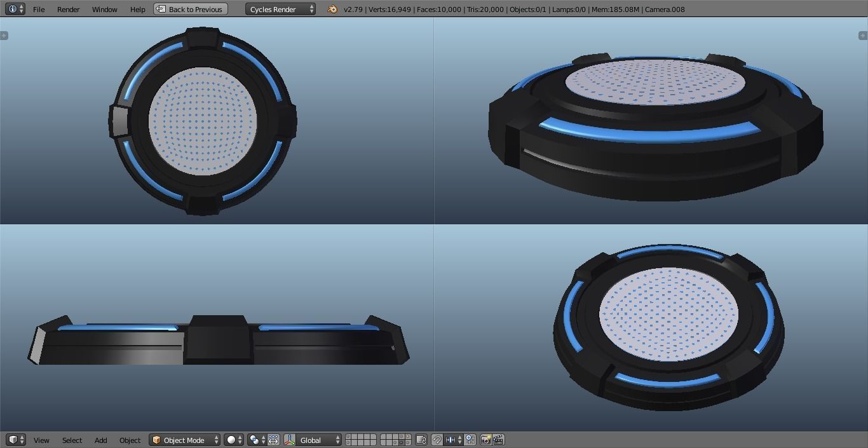Open the Render menu
This screenshot has height=448, width=868.
coord(69,10)
